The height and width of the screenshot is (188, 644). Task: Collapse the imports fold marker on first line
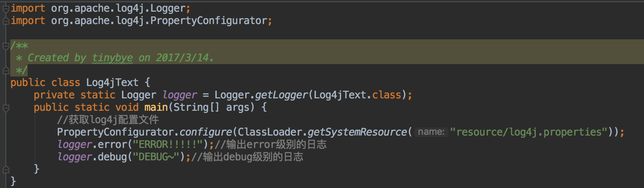[6, 9]
